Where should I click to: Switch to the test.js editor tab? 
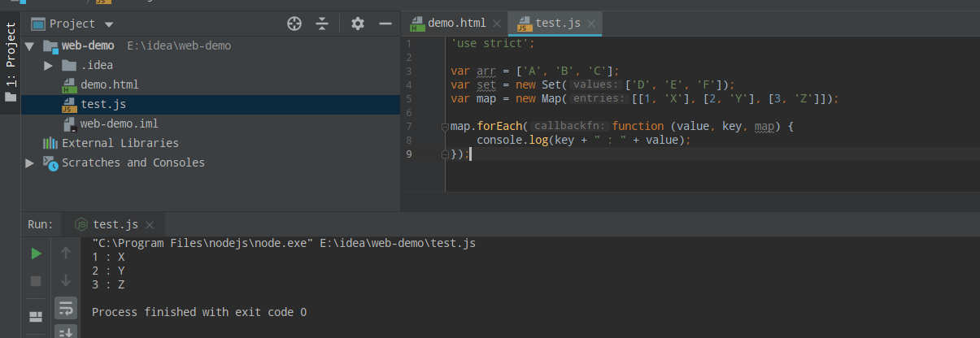[x=555, y=24]
